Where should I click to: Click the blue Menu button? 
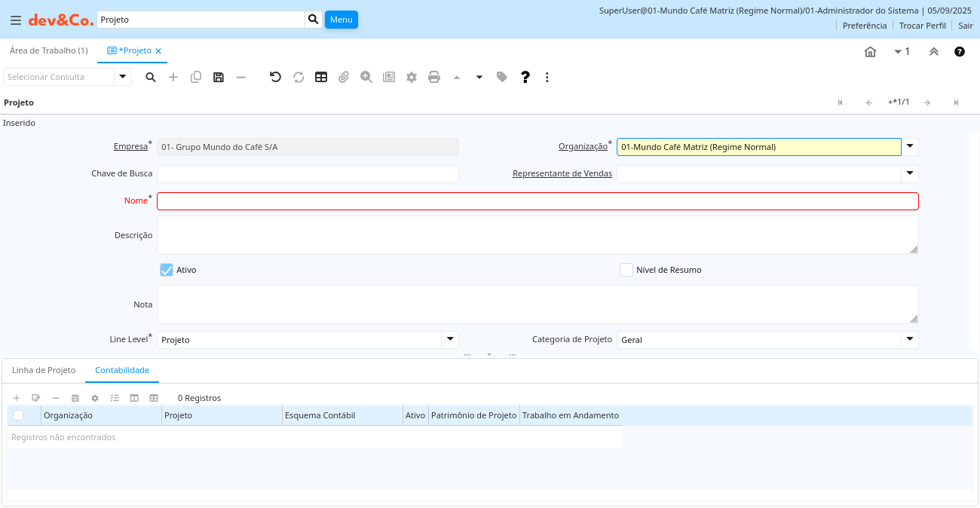tap(341, 20)
